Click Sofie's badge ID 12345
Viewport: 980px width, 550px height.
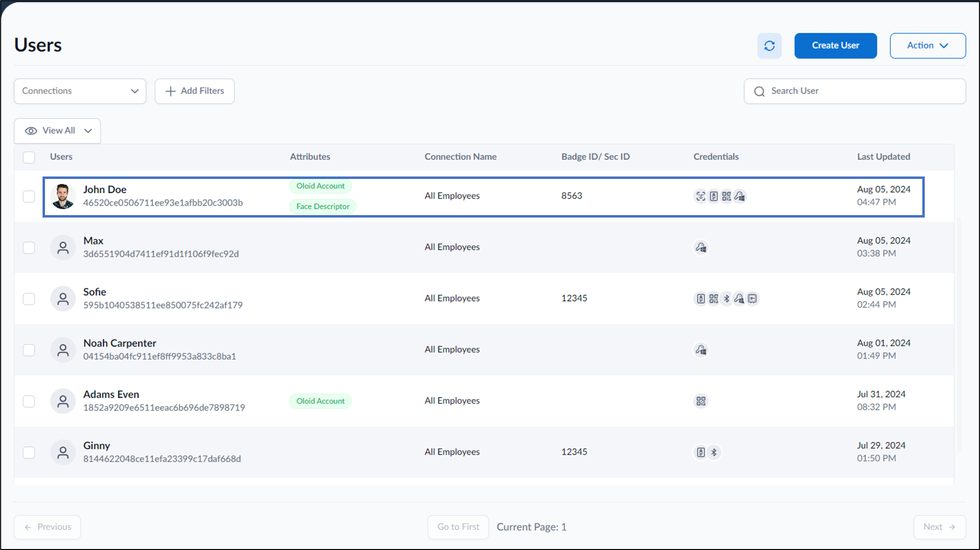pyautogui.click(x=574, y=298)
